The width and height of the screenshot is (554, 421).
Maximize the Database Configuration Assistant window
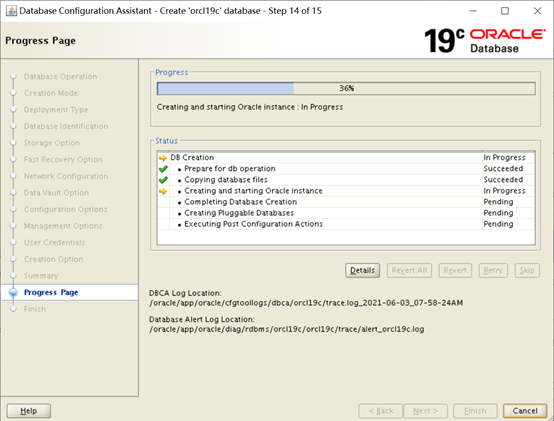coord(505,11)
